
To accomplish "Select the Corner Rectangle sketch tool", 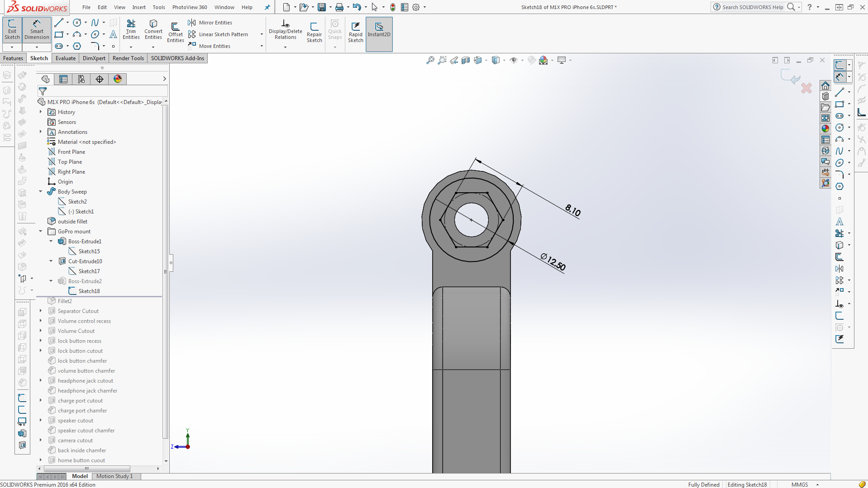I will click(59, 34).
